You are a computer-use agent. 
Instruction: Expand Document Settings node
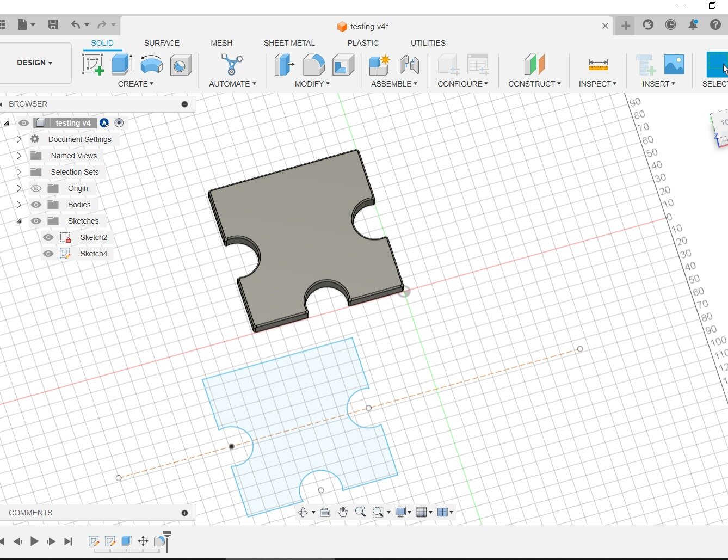[19, 139]
